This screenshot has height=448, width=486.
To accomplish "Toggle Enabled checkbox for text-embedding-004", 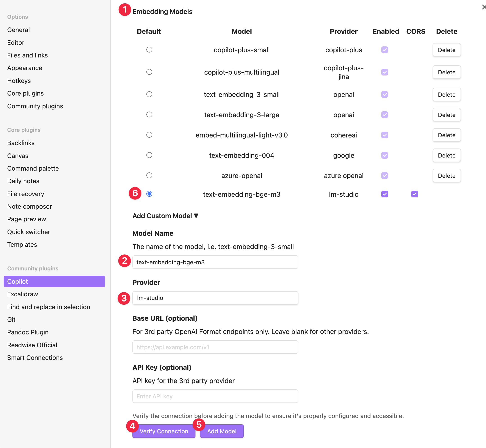I will pyautogui.click(x=384, y=155).
